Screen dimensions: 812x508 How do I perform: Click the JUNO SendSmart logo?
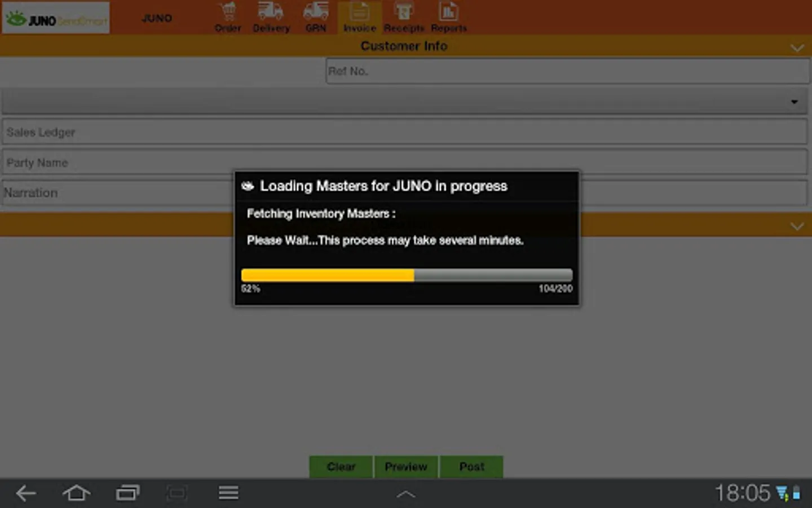(56, 19)
